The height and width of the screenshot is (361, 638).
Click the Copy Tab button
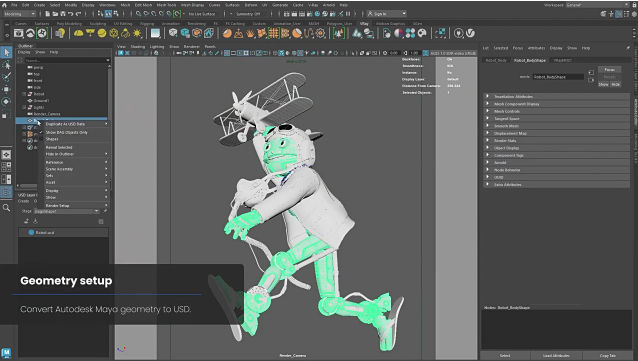point(607,356)
